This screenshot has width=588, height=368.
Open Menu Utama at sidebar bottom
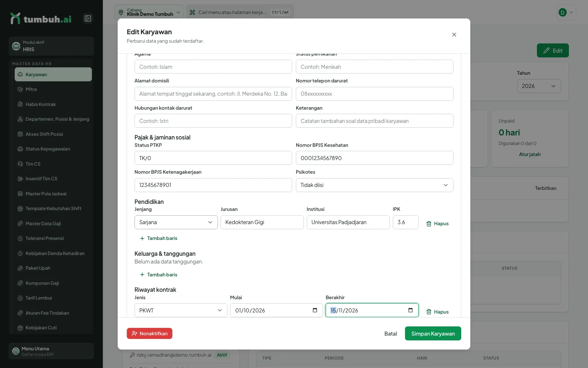51,351
